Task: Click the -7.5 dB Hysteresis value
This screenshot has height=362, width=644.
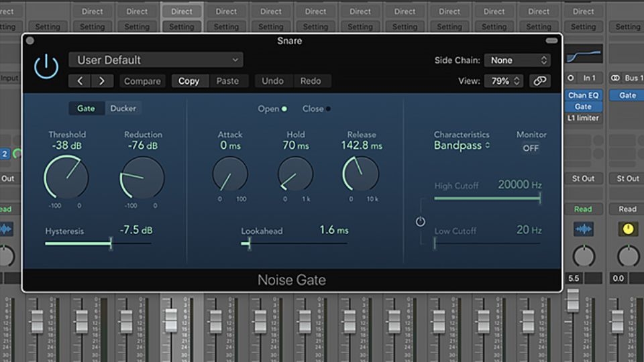Action: [136, 230]
